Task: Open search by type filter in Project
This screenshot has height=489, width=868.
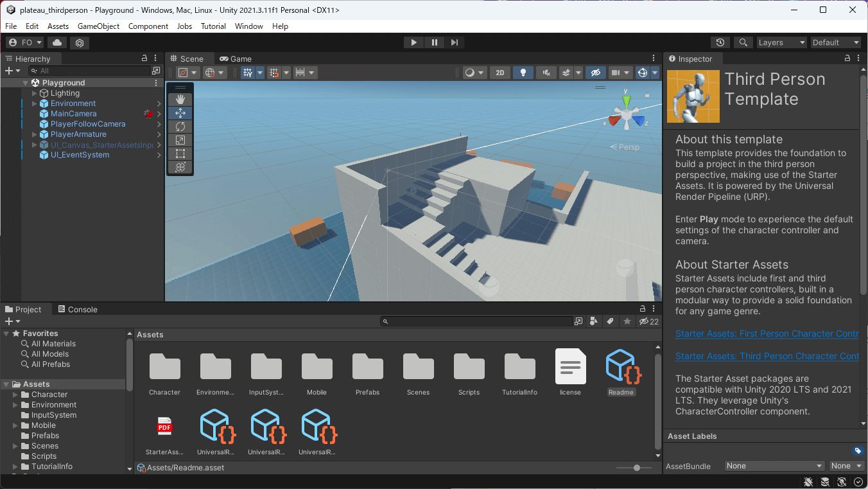Action: click(594, 321)
